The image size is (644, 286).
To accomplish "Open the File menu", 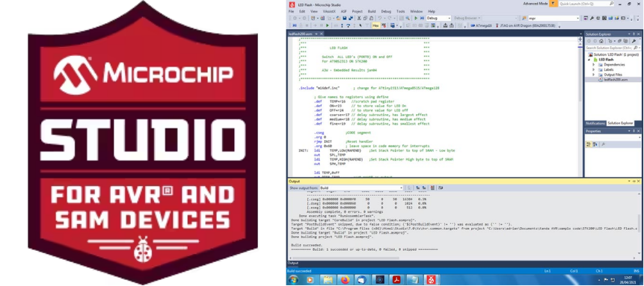I will point(291,11).
